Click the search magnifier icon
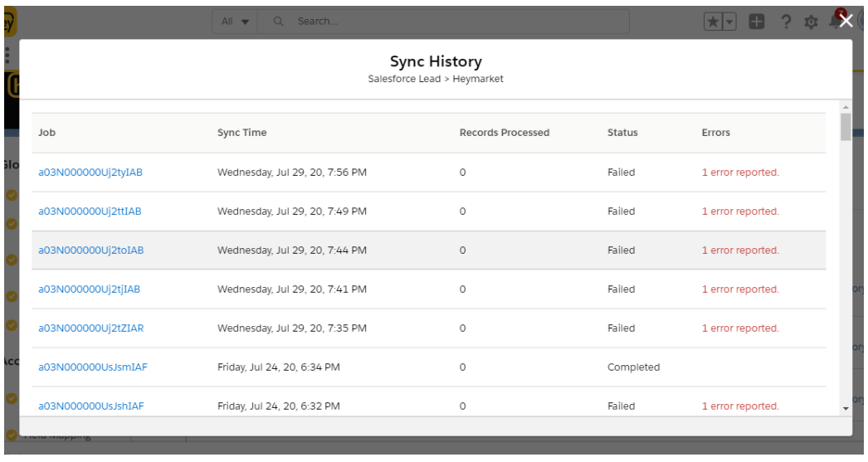 (x=279, y=22)
